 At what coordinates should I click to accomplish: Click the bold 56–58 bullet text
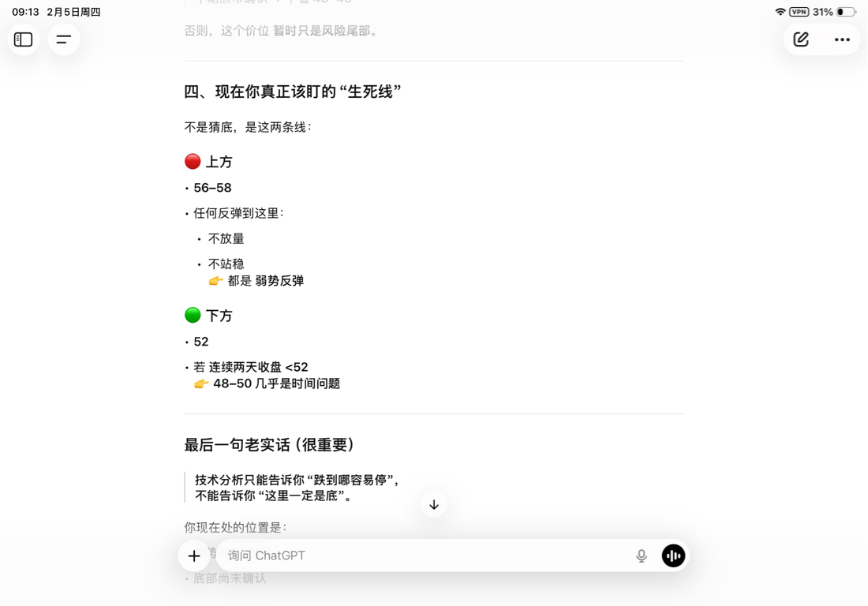click(212, 188)
